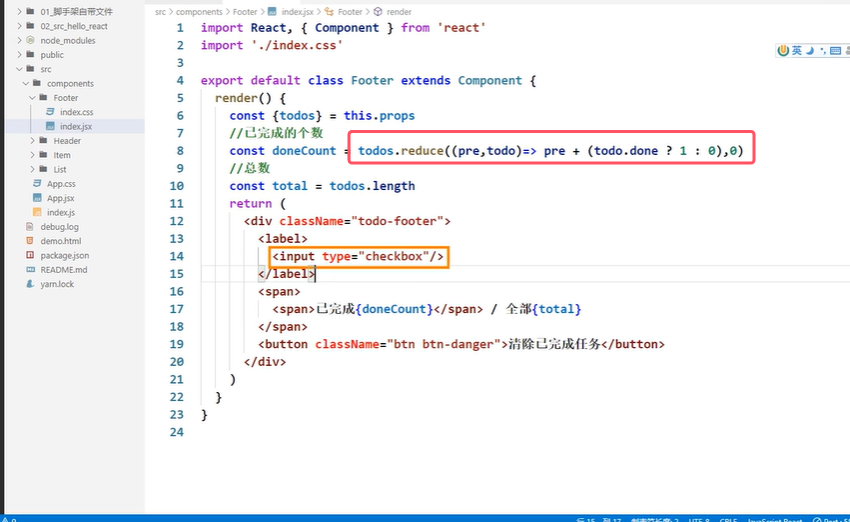The height and width of the screenshot is (522, 850).
Task: Click the 英 language mode icon
Action: (x=796, y=50)
